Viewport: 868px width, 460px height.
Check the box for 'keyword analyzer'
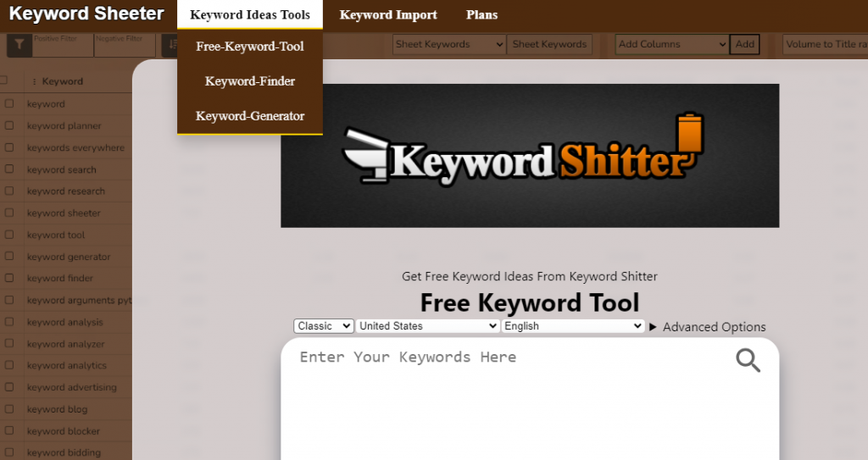(x=9, y=343)
